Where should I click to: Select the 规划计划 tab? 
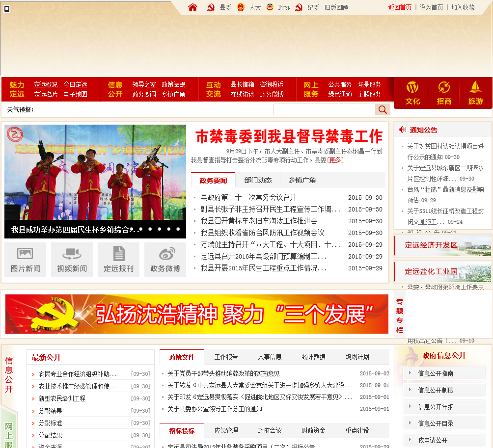coord(357,357)
